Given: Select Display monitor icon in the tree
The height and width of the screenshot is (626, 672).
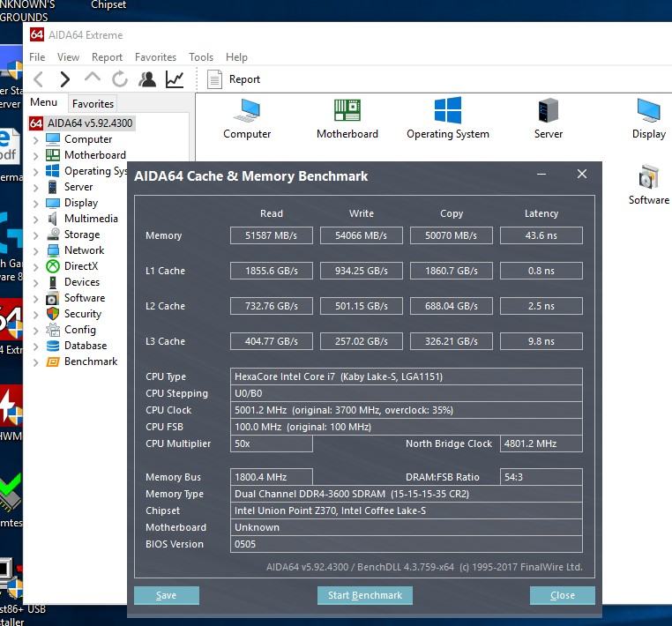Looking at the screenshot, I should click(53, 203).
